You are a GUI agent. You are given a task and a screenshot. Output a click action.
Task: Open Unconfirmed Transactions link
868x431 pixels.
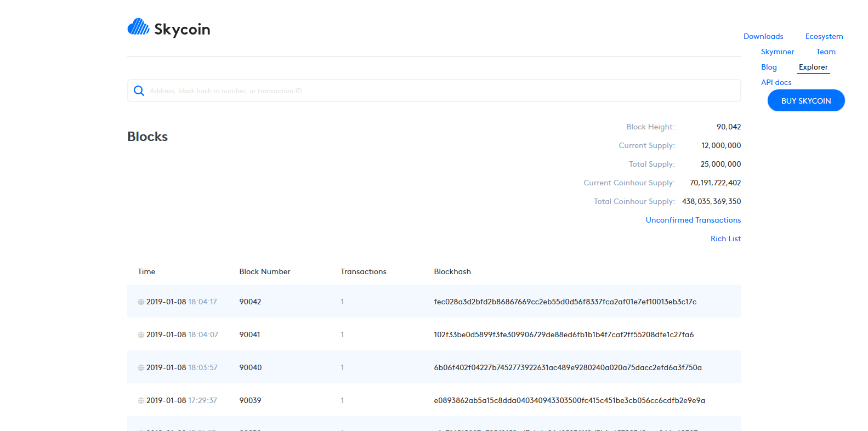pyautogui.click(x=693, y=220)
